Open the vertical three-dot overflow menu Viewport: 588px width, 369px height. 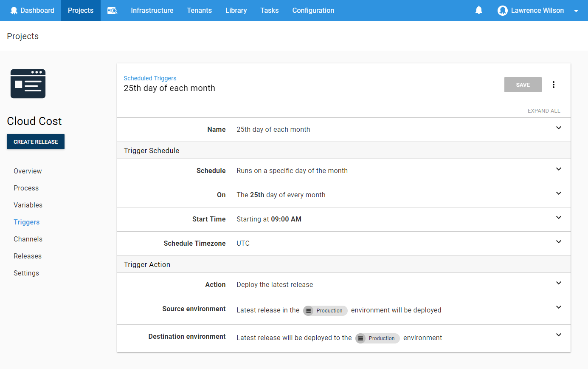pyautogui.click(x=554, y=85)
